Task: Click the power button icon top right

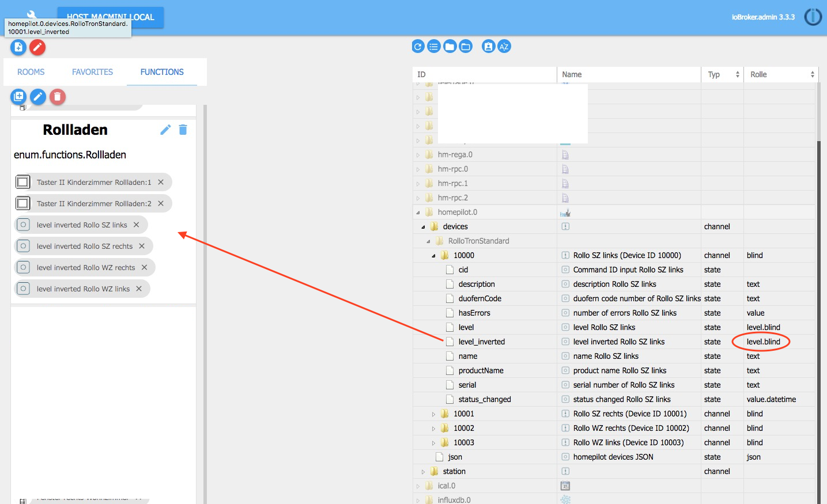Action: (x=813, y=17)
